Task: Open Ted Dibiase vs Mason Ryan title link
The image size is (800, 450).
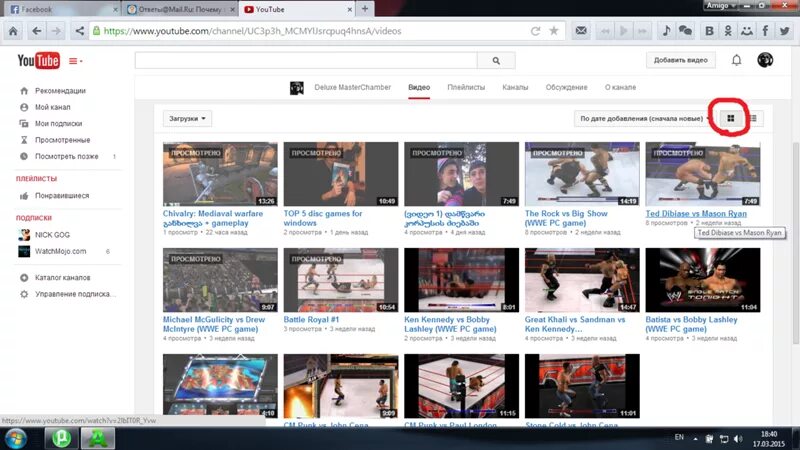Action: point(696,214)
